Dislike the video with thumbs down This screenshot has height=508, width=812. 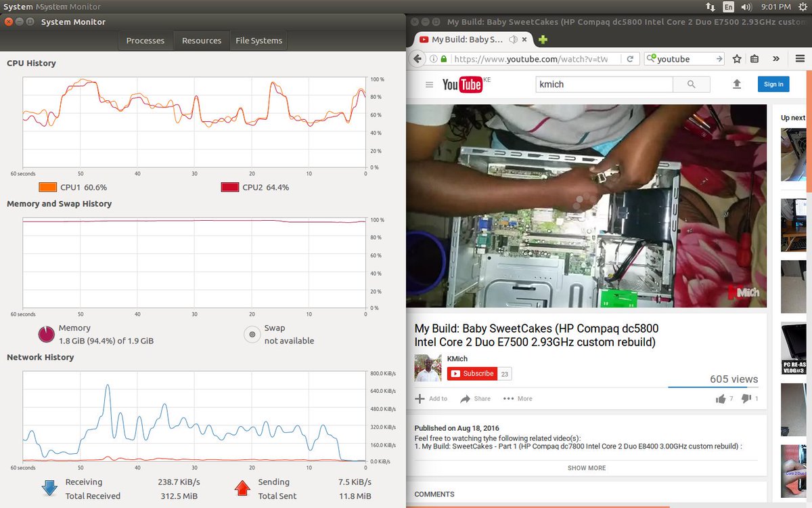pyautogui.click(x=746, y=398)
